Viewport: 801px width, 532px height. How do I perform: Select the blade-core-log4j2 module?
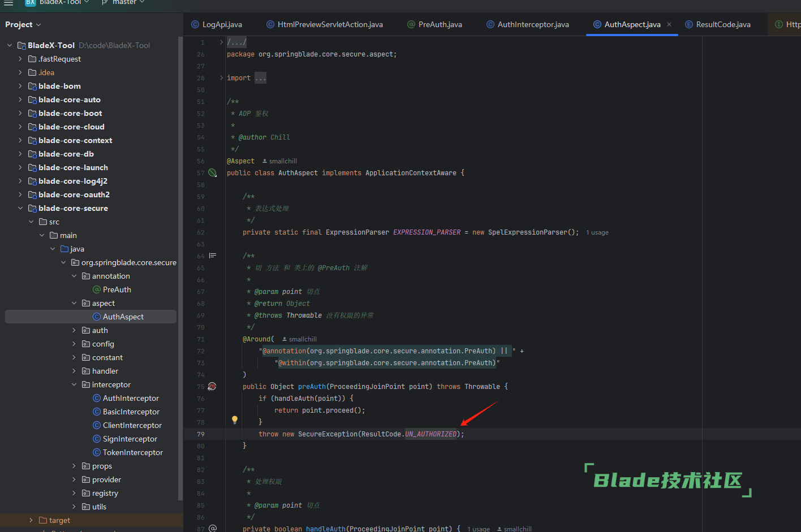click(x=73, y=181)
